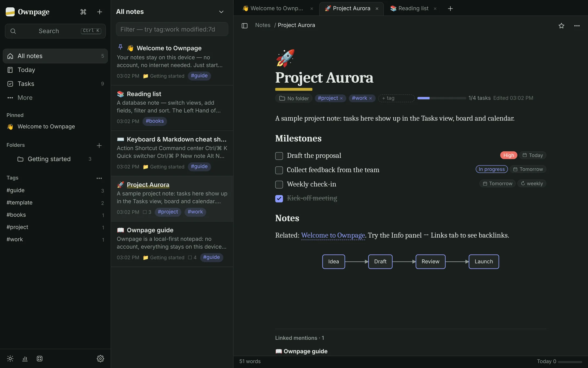
Task: Click the Today due date chip
Action: (x=532, y=155)
